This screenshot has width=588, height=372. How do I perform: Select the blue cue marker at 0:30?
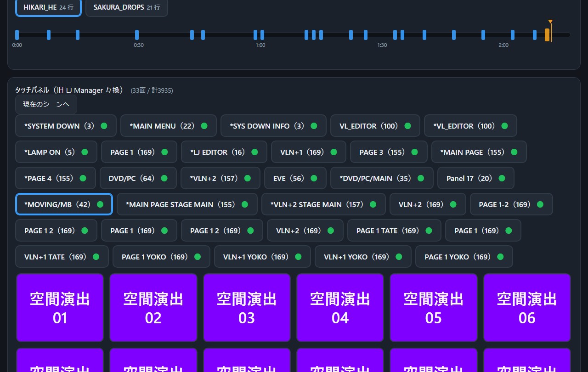coord(137,35)
